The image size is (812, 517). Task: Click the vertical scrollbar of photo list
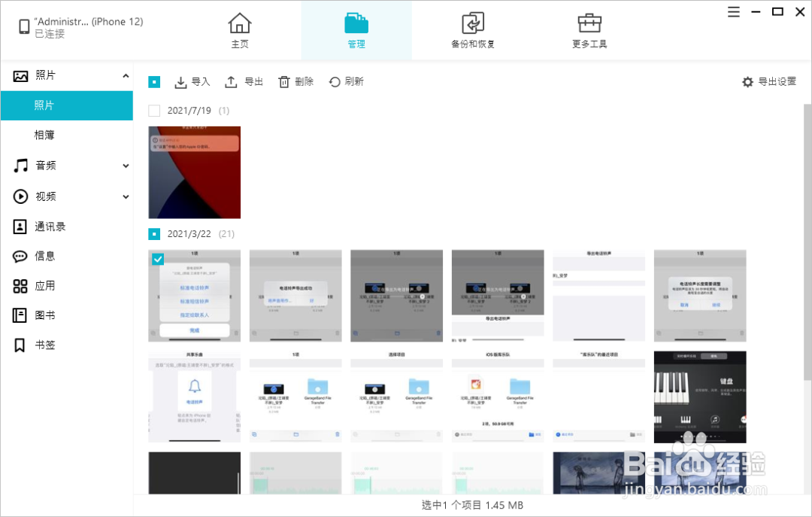coord(807,241)
